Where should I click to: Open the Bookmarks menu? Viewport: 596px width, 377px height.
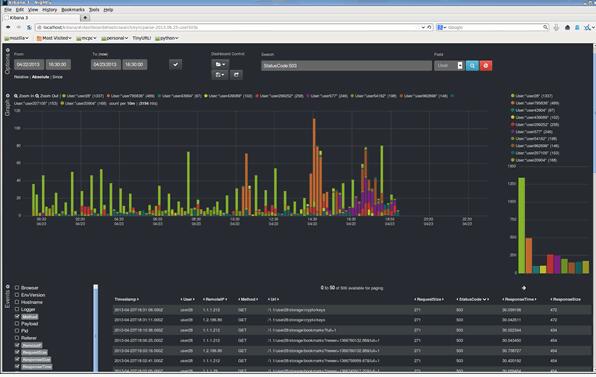tap(73, 10)
